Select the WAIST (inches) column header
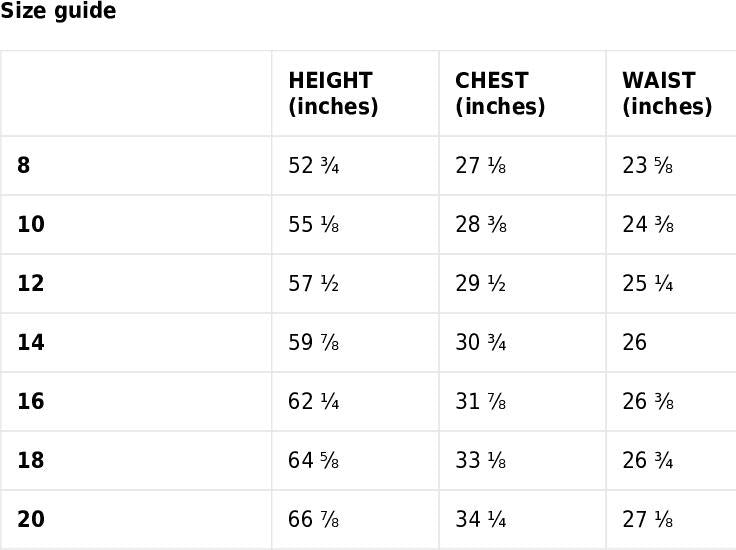Screen dimensions: 736x550 point(666,94)
